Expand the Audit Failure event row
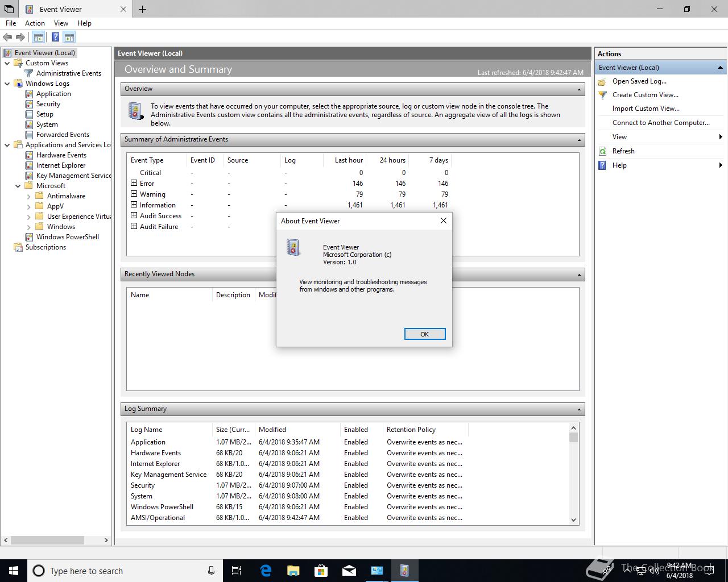The height and width of the screenshot is (582, 728). (x=134, y=226)
